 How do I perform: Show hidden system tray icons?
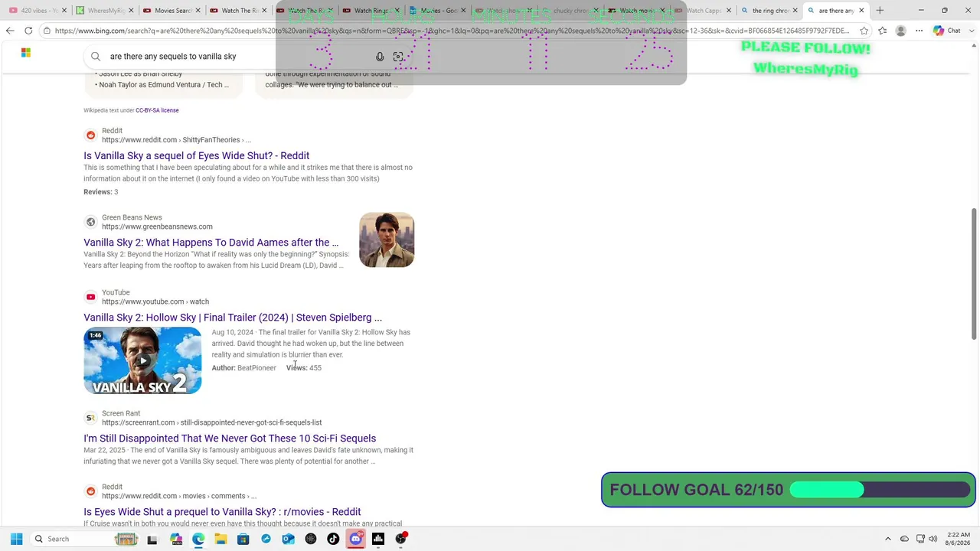(x=888, y=539)
